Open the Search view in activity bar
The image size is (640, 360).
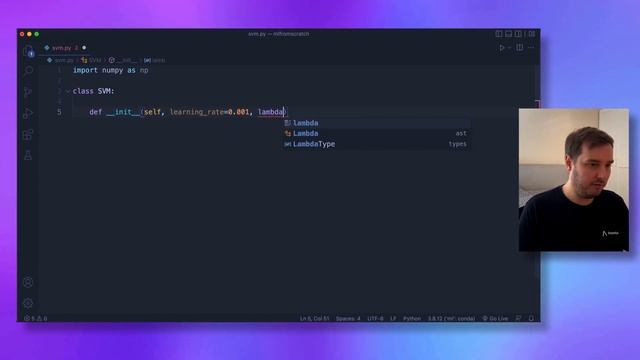coord(28,71)
